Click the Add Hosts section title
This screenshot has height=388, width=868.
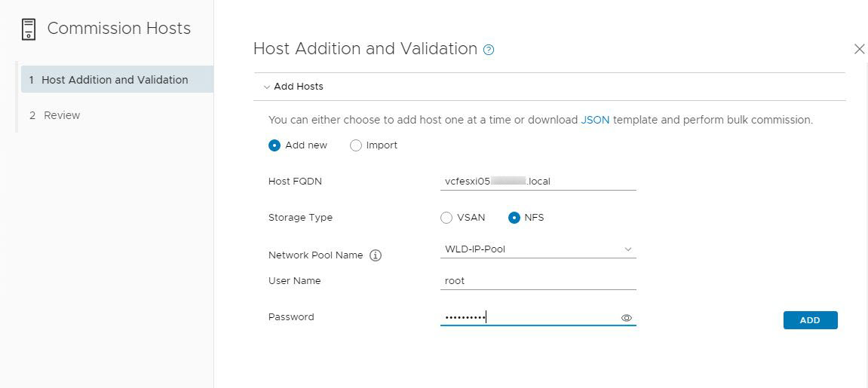pyautogui.click(x=299, y=87)
